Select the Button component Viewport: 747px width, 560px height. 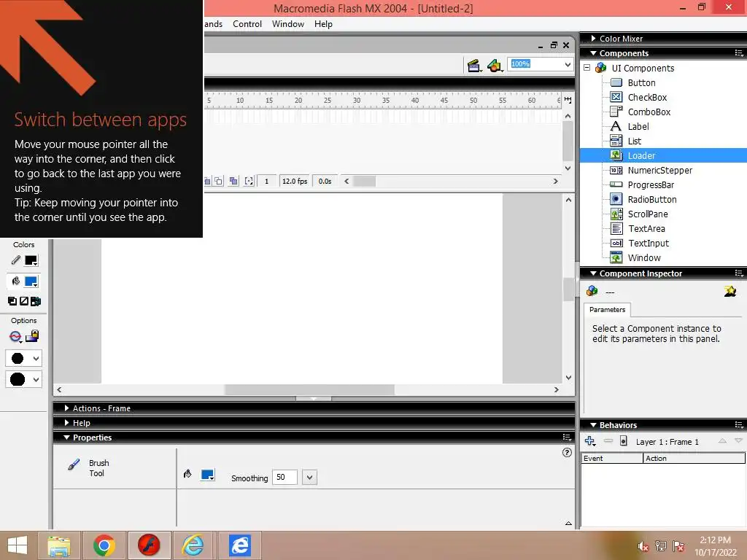point(641,82)
